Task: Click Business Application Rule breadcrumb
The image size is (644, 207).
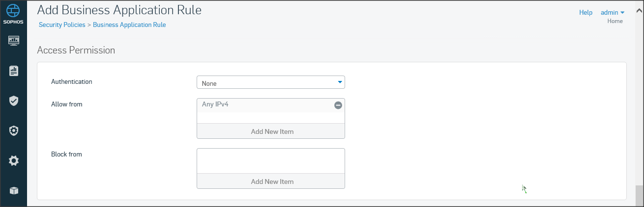Action: (129, 25)
